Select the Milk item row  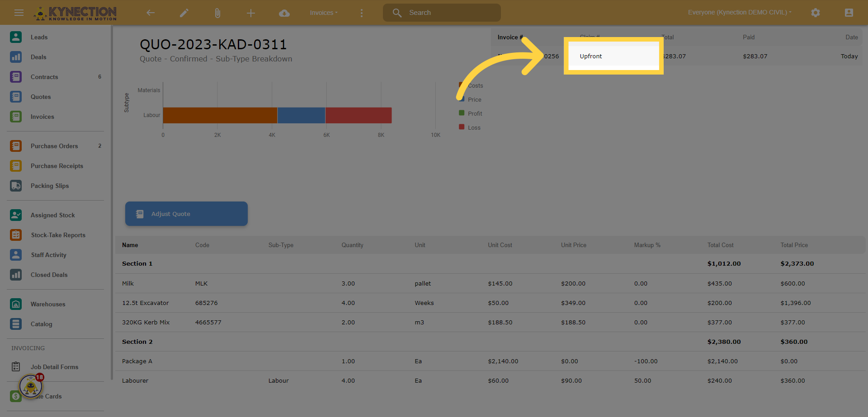[491, 283]
